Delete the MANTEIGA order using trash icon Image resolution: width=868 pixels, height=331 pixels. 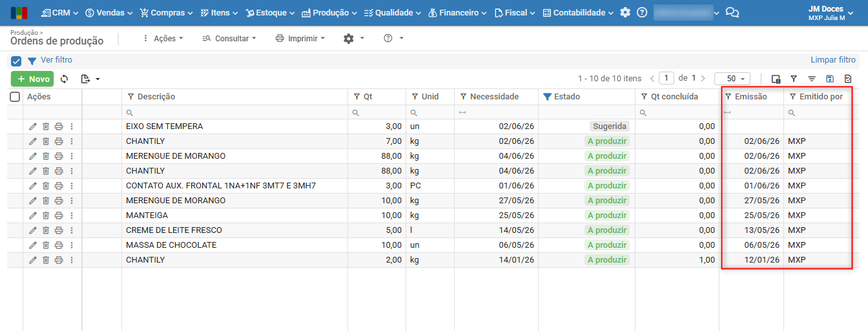coord(46,216)
